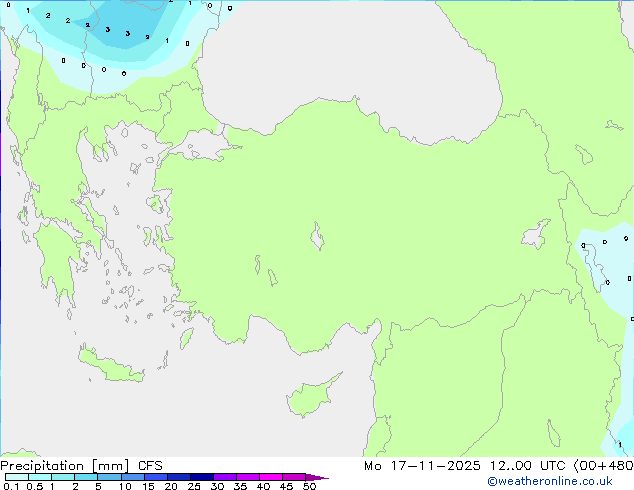Select the legend swatch between 2 and 5

point(86,477)
